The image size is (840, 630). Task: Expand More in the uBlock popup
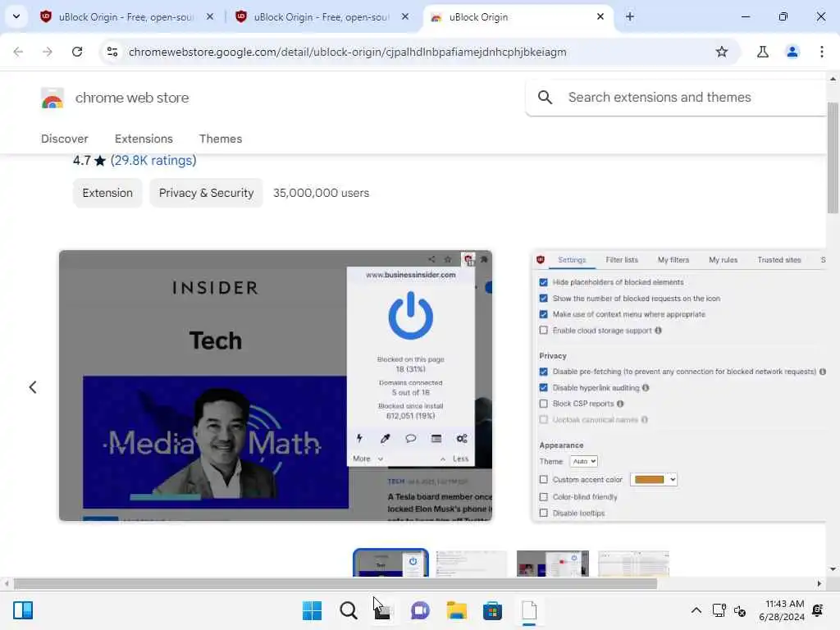[x=367, y=459]
